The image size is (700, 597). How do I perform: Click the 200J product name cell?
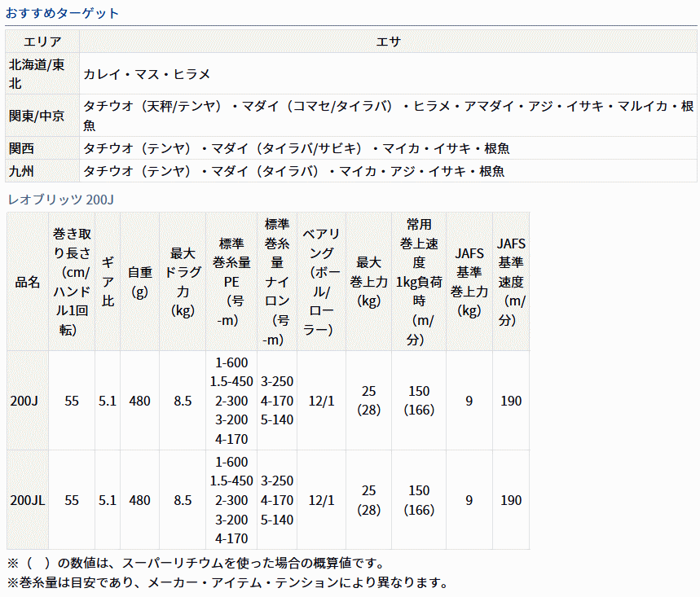point(28,400)
